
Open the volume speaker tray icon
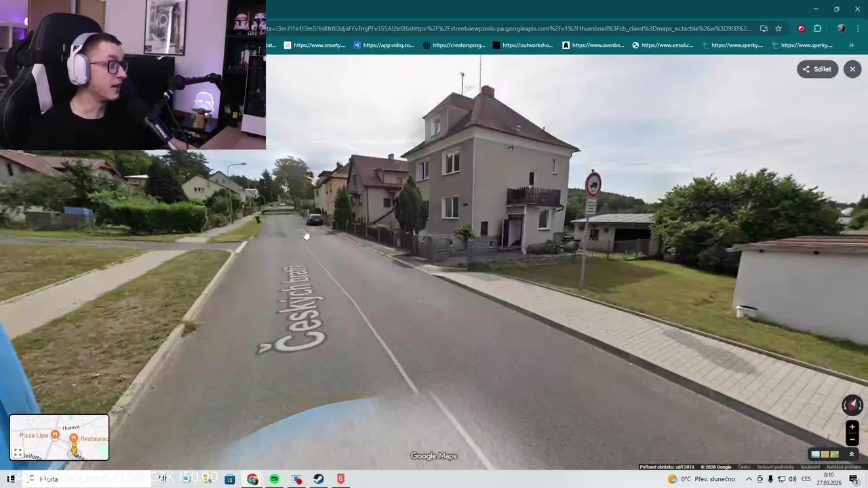coord(793,479)
